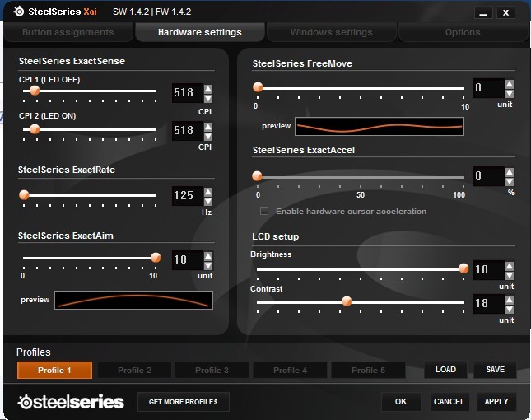The width and height of the screenshot is (531, 420).
Task: Decrease ExactAccel percent with down arrow
Action: tap(510, 182)
